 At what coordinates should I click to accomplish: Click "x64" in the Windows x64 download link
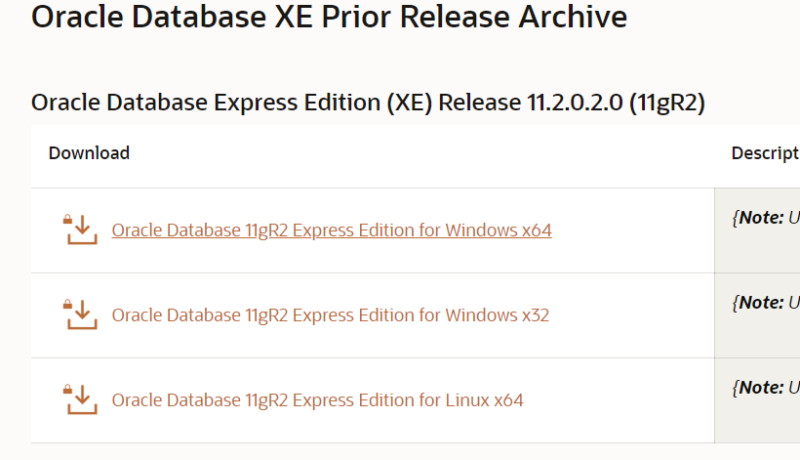pyautogui.click(x=536, y=231)
